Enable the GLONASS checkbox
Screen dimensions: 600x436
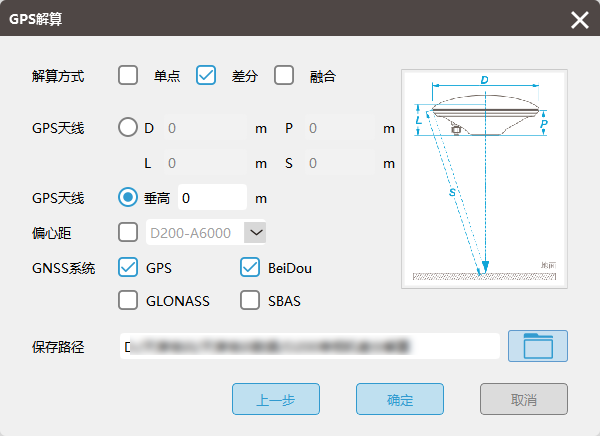[128, 300]
